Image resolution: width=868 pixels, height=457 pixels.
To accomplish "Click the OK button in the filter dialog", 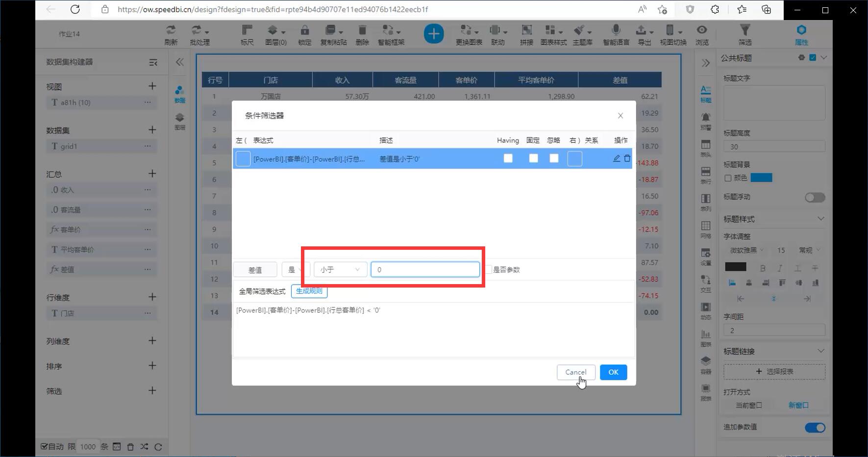I will click(x=613, y=372).
